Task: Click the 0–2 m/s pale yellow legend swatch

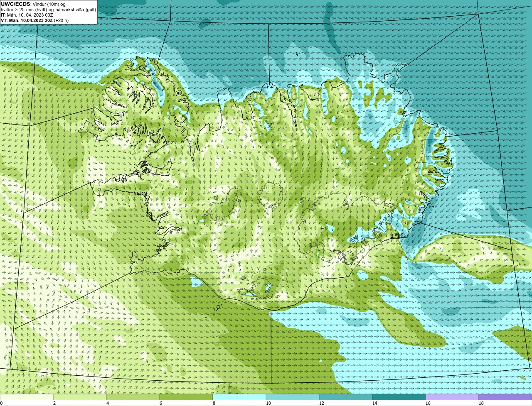Action: [27, 397]
